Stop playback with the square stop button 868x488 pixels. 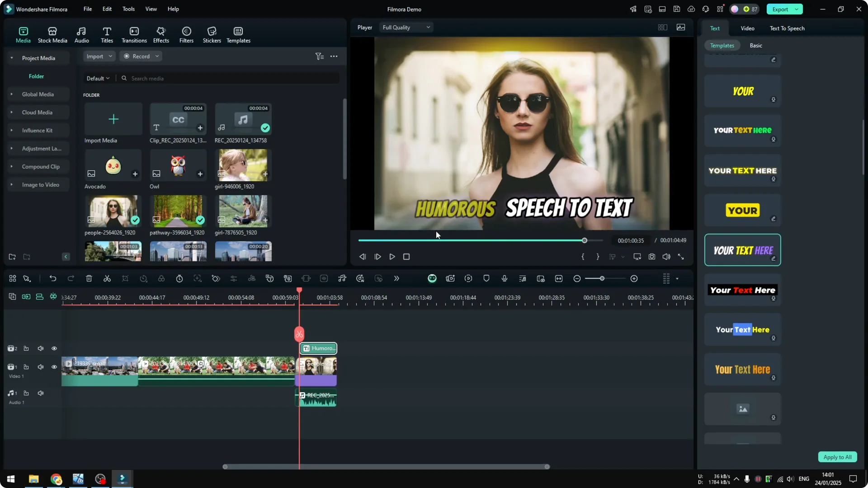406,257
